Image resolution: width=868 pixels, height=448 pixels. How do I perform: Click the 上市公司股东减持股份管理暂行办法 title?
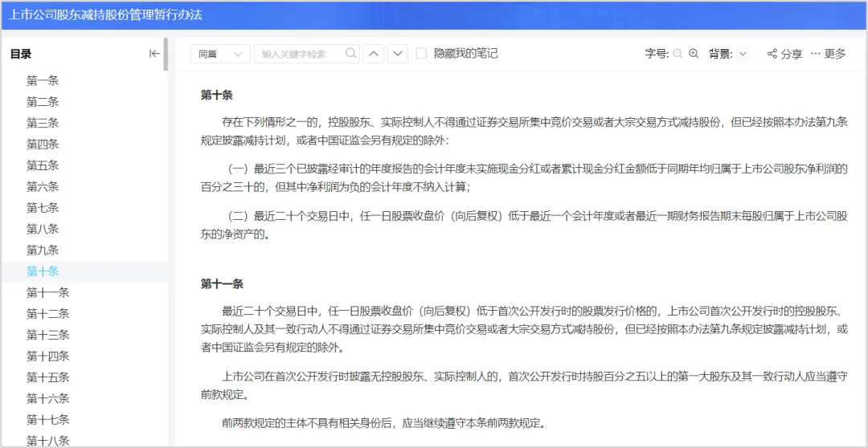[x=106, y=15]
